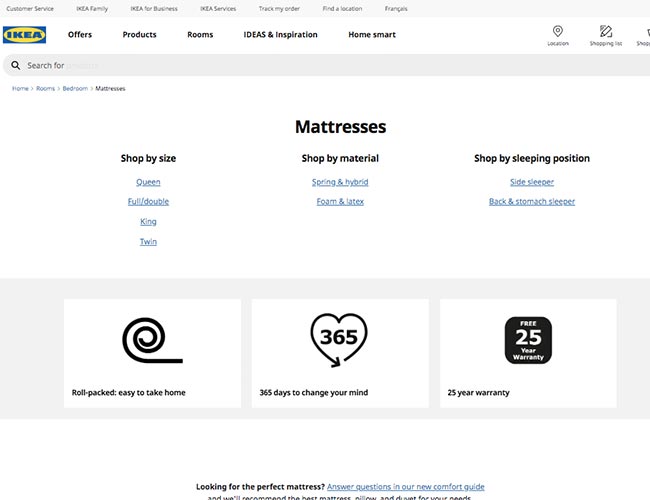This screenshot has height=500, width=650.
Task: Open Track my order link
Action: pos(279,8)
